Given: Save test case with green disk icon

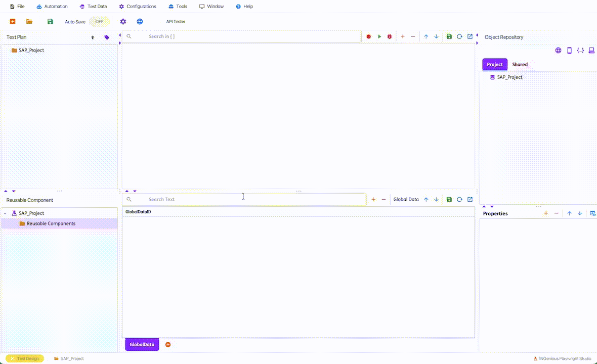Looking at the screenshot, I should 449,36.
